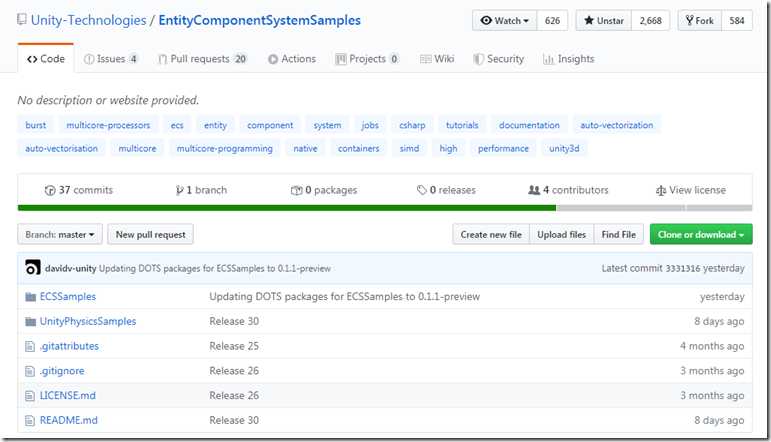This screenshot has height=442, width=771.
Task: Unstar the repository
Action: click(x=604, y=21)
